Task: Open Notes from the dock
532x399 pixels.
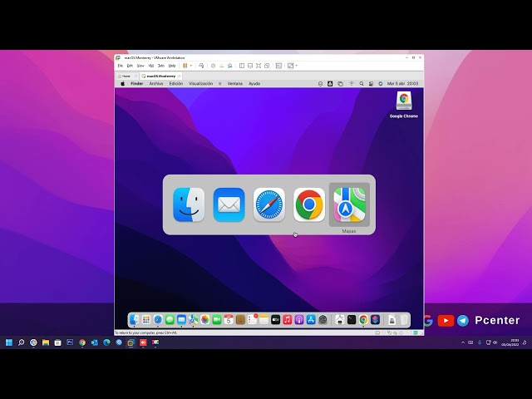Action: click(264, 319)
